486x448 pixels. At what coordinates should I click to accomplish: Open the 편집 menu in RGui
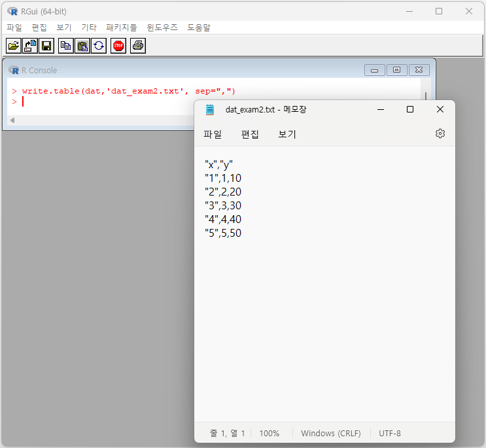coord(39,27)
